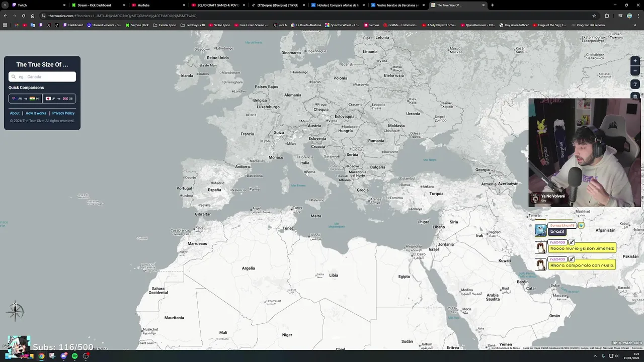Zoom in the map with plus button
The image size is (644, 362).
click(635, 61)
